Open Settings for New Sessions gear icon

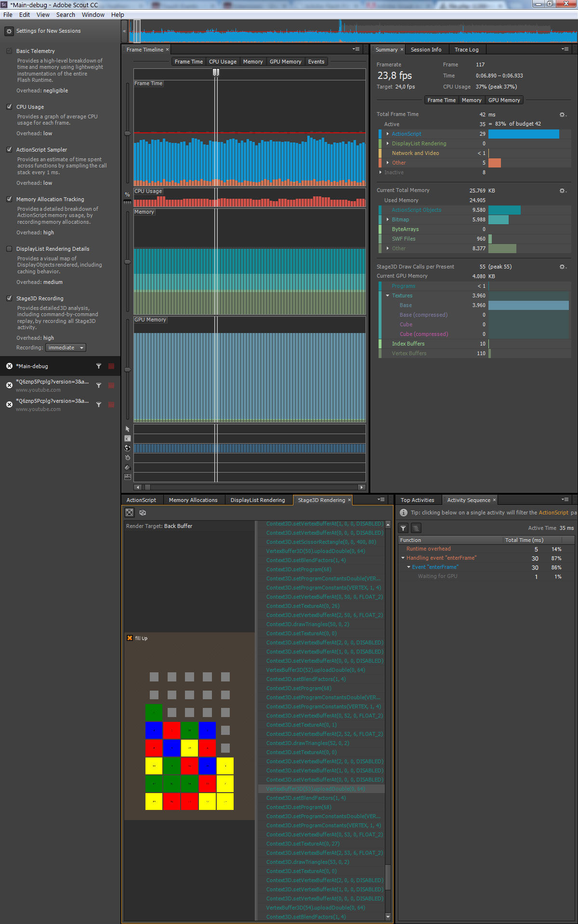click(x=9, y=31)
